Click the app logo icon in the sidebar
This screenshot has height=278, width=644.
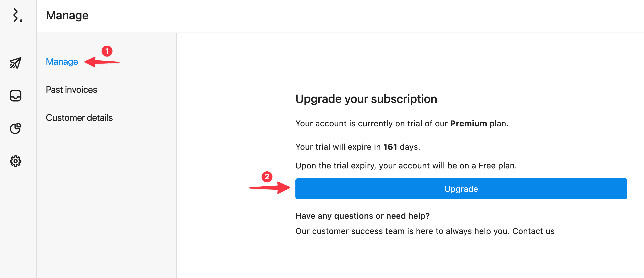coord(17,15)
